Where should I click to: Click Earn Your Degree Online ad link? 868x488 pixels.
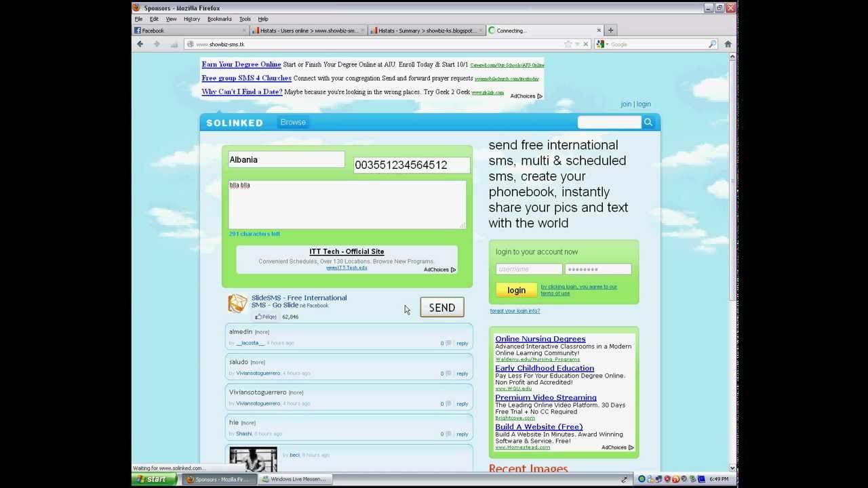pyautogui.click(x=241, y=64)
